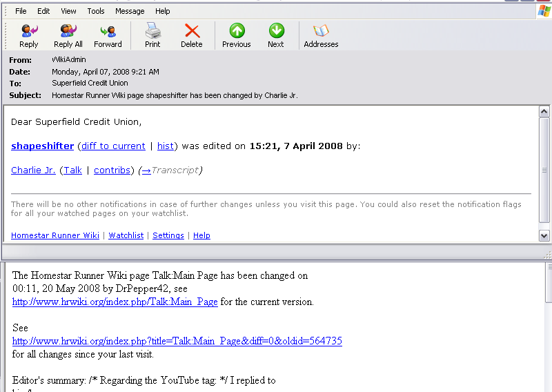The image size is (552, 392).
Task: Click the bold '15:21, 7 April 2008' timestamp
Action: [x=296, y=146]
